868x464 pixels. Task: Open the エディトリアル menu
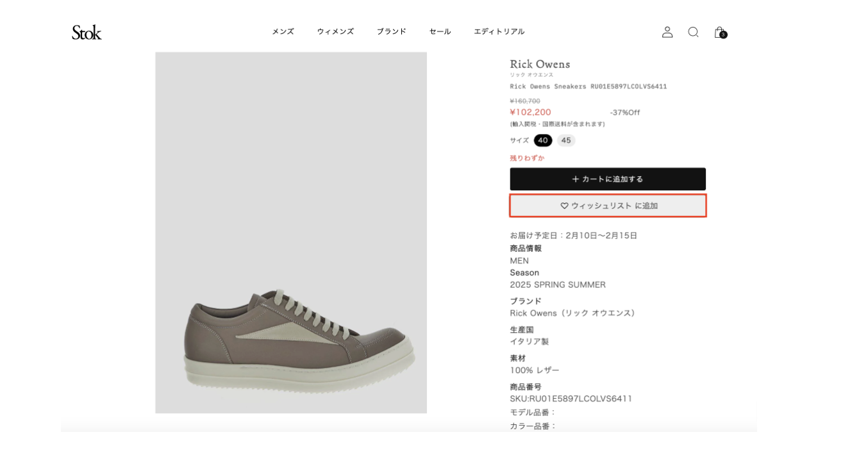(499, 31)
